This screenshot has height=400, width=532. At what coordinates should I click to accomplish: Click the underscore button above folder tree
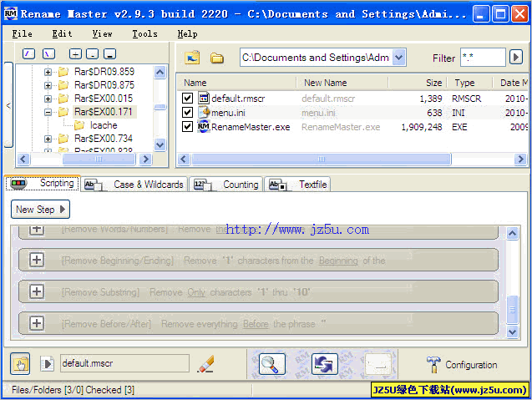(109, 53)
